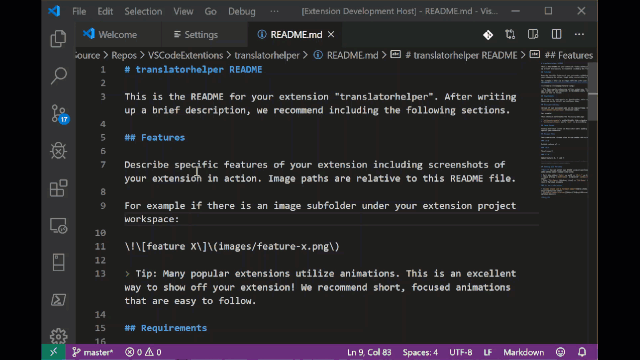
Task: Click Spaces: 4 indentation setting
Action: click(420, 352)
